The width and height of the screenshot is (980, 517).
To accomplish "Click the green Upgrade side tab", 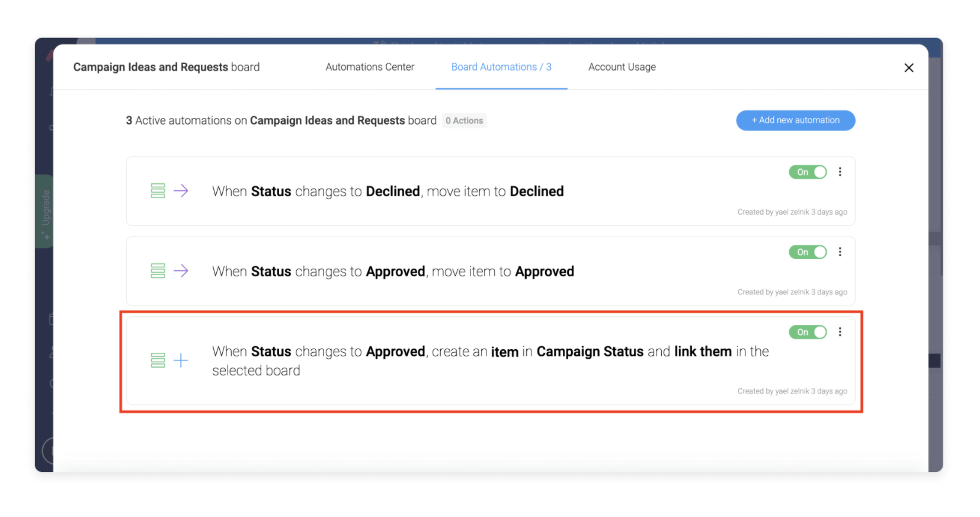I will pos(45,210).
